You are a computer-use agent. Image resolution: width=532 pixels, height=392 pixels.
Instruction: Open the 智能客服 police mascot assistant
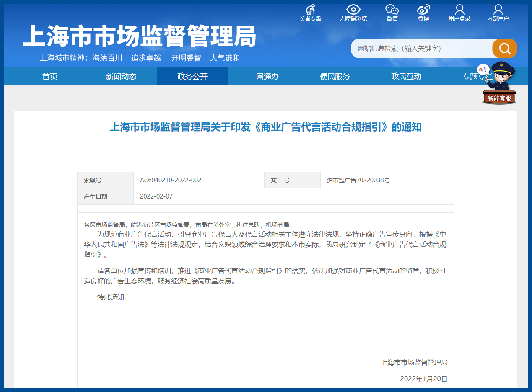pyautogui.click(x=499, y=84)
